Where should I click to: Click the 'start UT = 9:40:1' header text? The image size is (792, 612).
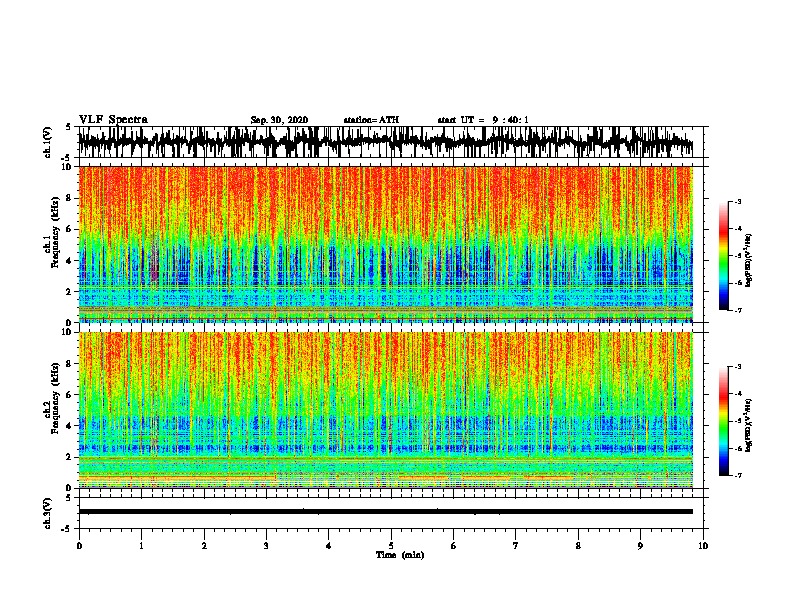483,120
